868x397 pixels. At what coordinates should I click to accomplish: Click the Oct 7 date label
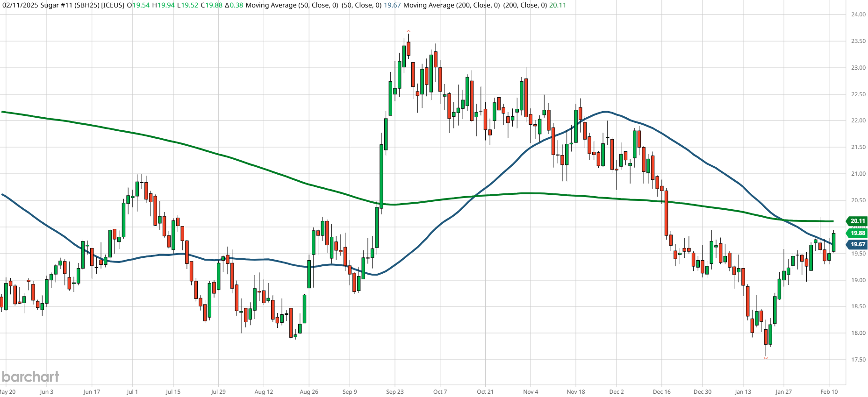click(x=440, y=392)
